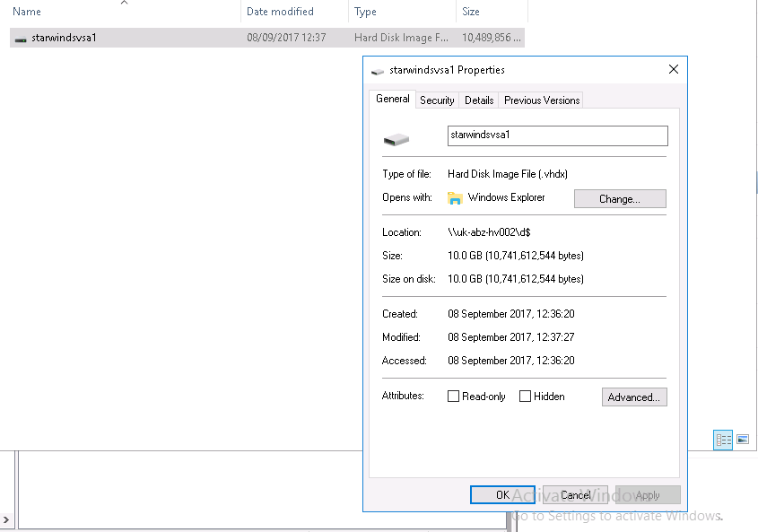758x532 pixels.
Task: Open Advanced... attributes
Action: 634,397
